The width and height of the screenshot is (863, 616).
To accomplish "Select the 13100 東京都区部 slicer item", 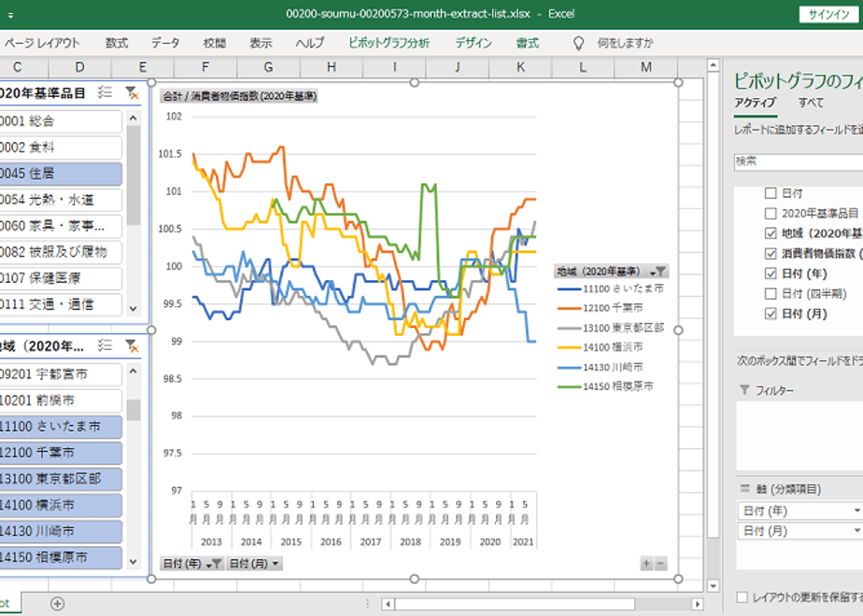I will (60, 479).
